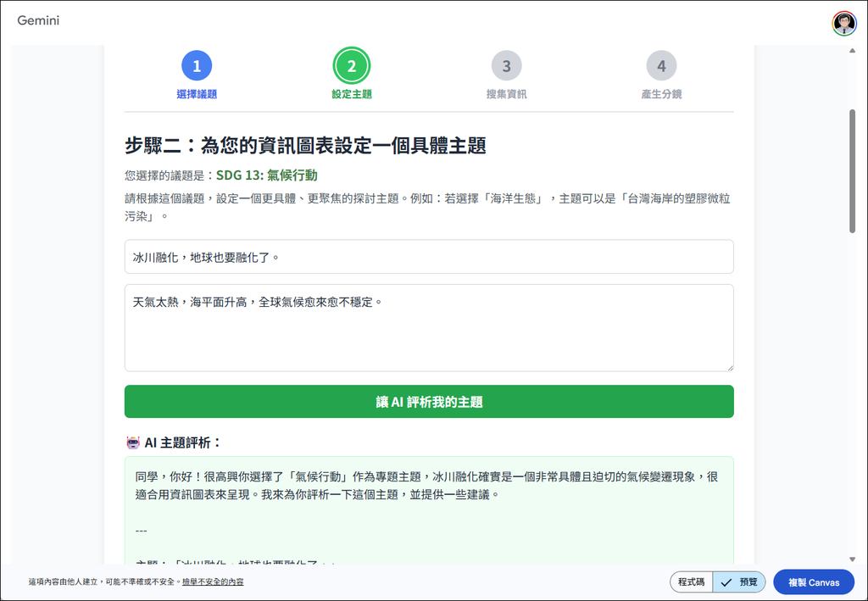Click the text area resize handle

(730, 367)
